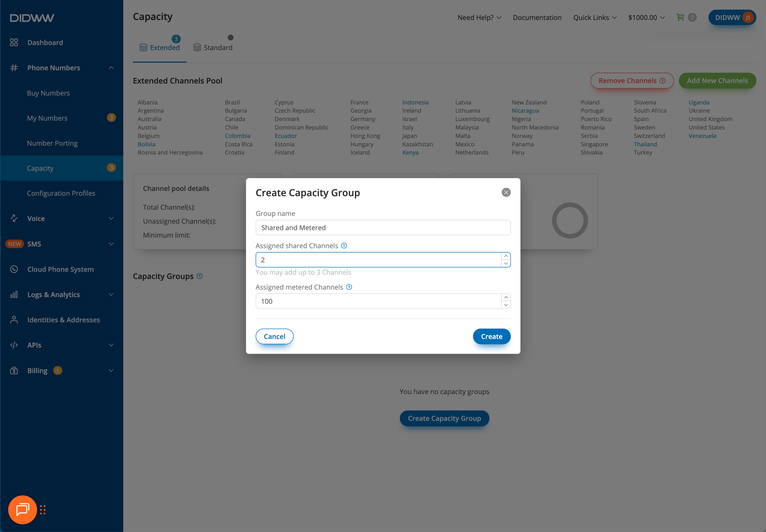
Task: Open Buy Numbers in sidebar
Action: (x=48, y=93)
